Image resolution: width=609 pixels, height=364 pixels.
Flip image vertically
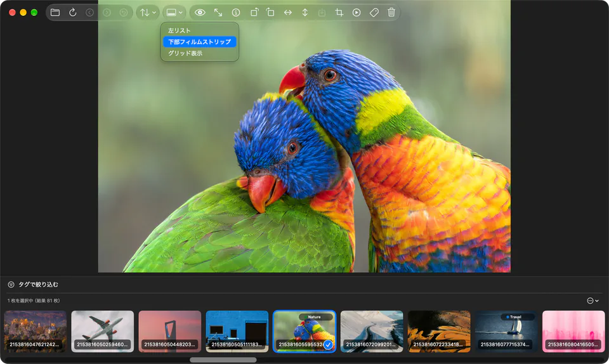click(305, 13)
